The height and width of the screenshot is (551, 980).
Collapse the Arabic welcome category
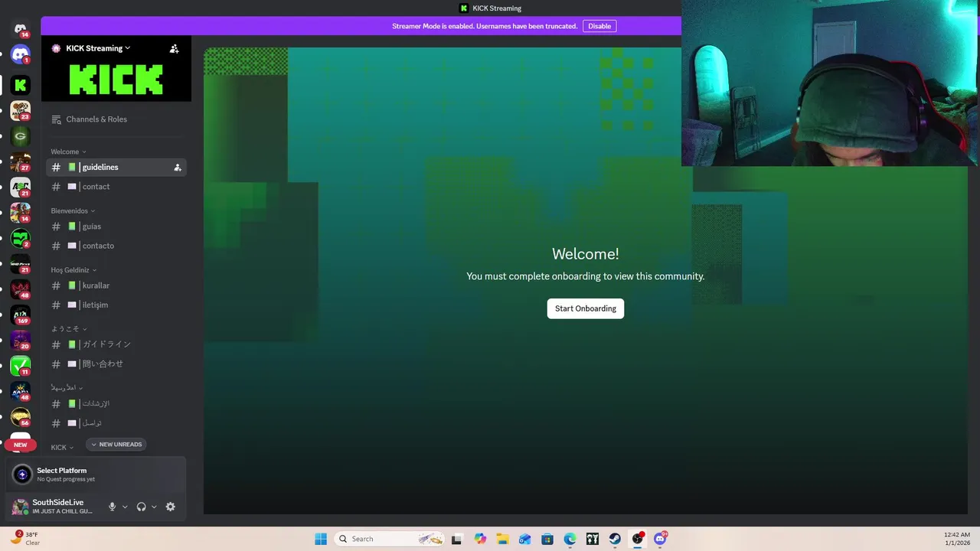[67, 387]
